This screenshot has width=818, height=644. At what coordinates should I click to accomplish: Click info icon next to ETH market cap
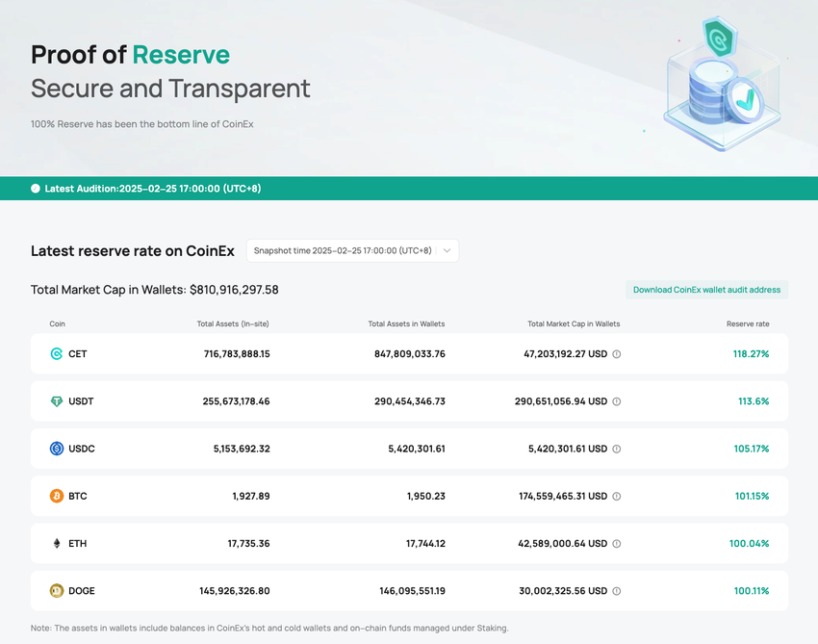616,544
